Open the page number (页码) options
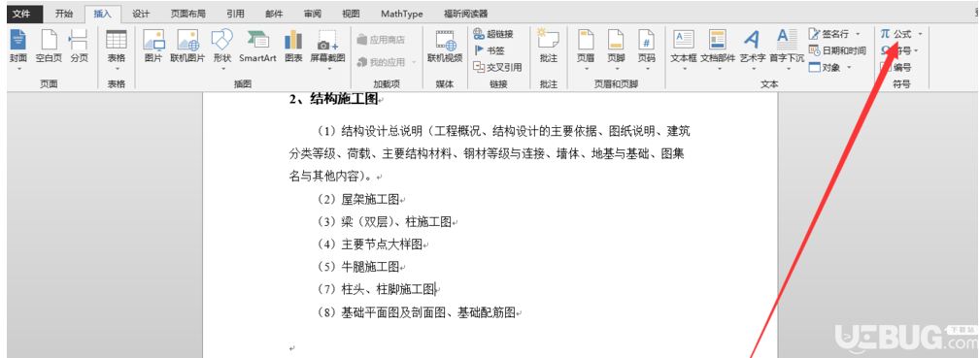 [646, 49]
